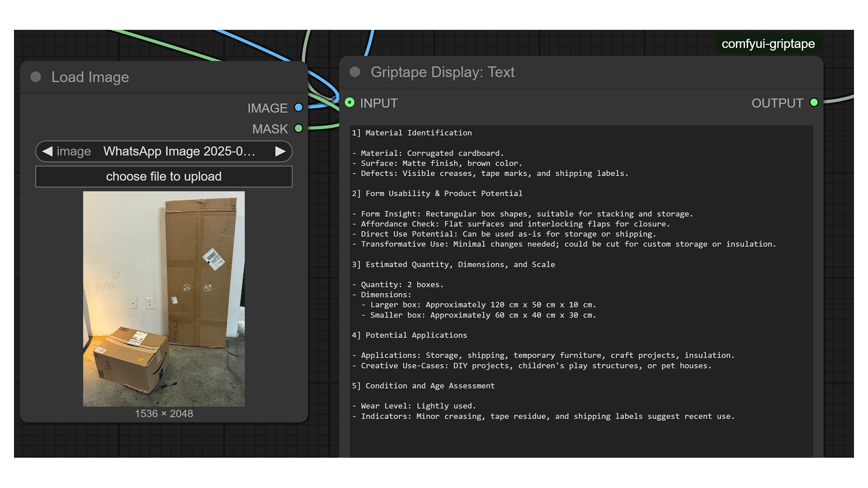The image size is (868, 488).
Task: Select next image with right arrow
Action: 280,151
